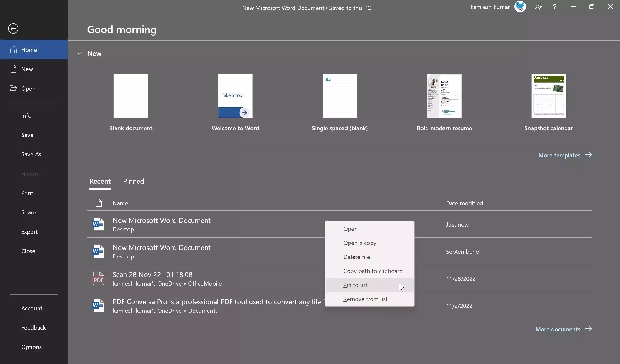The height and width of the screenshot is (364, 620).
Task: Click the New document icon in sidebar
Action: pos(14,69)
